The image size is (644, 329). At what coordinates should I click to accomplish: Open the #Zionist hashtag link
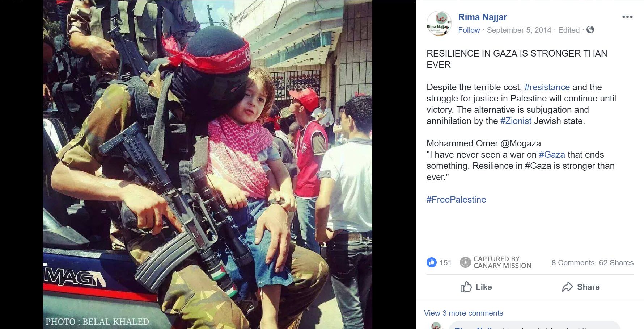click(516, 121)
